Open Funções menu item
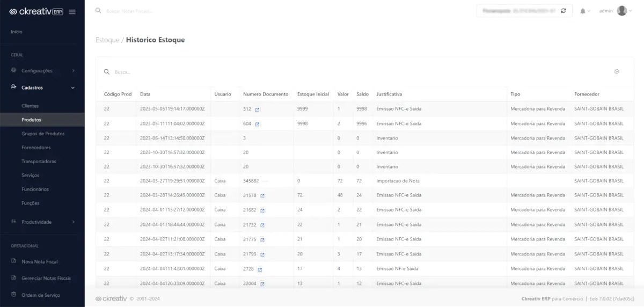Screen dimensions: 644x307 30,203
